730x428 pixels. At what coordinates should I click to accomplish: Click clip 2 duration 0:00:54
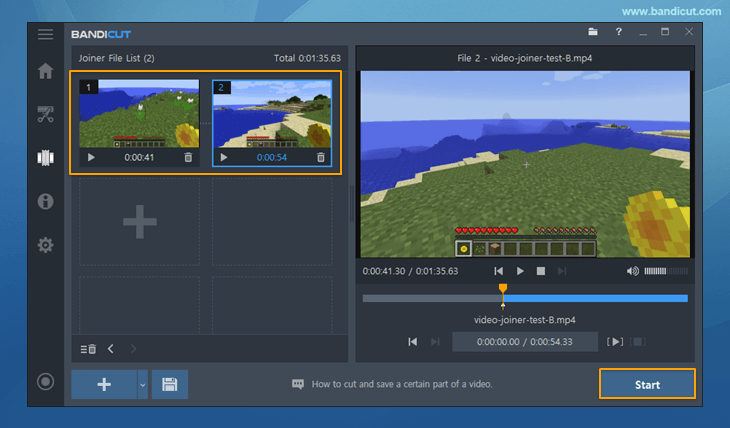[272, 157]
